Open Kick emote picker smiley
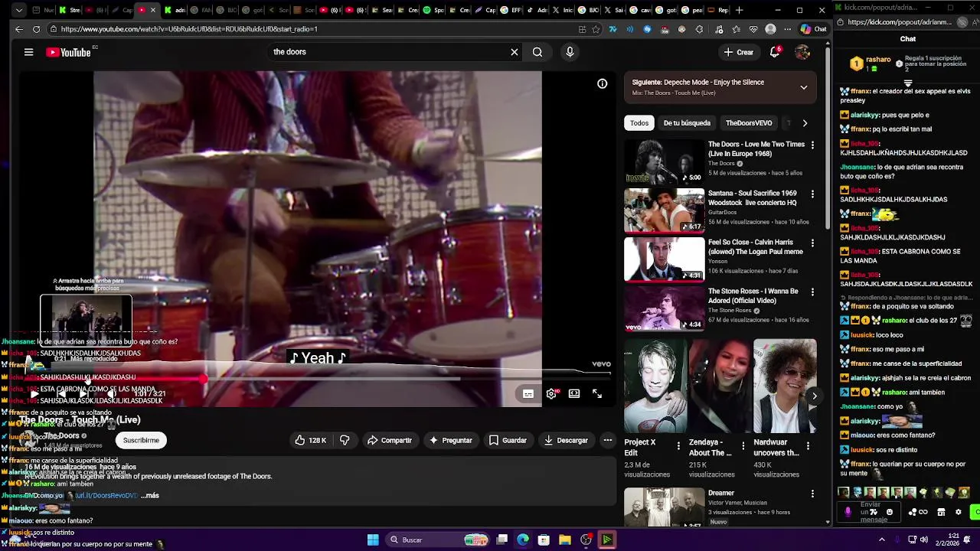The image size is (980, 551). click(x=889, y=512)
